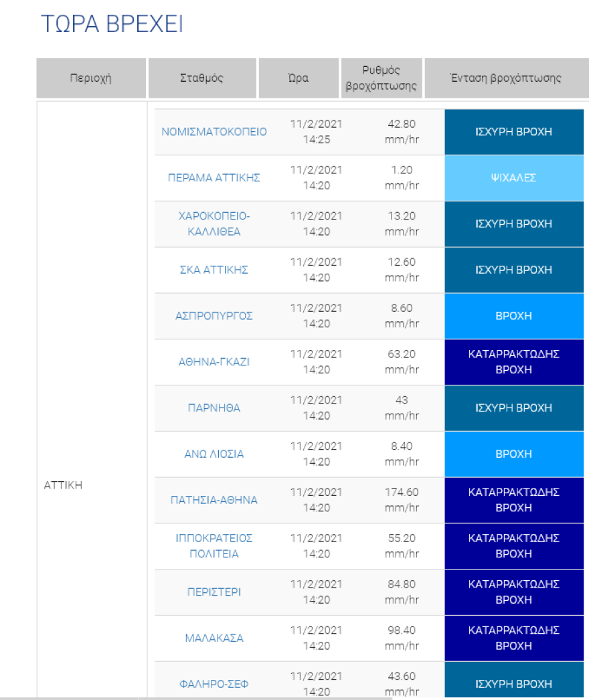589x700 pixels.
Task: Open the ΠΑΡΝΗΘΑ station link
Action: click(x=214, y=408)
